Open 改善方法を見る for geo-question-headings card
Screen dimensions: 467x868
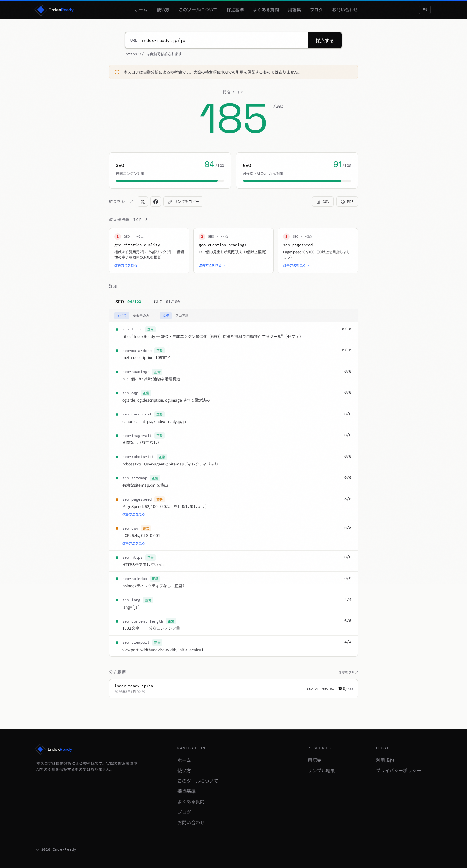click(x=212, y=266)
